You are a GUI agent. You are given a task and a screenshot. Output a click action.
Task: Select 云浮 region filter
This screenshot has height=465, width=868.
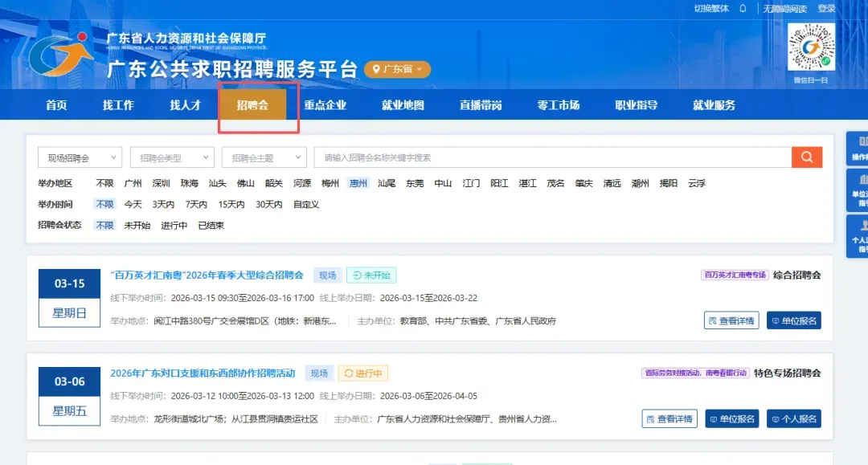click(x=696, y=183)
